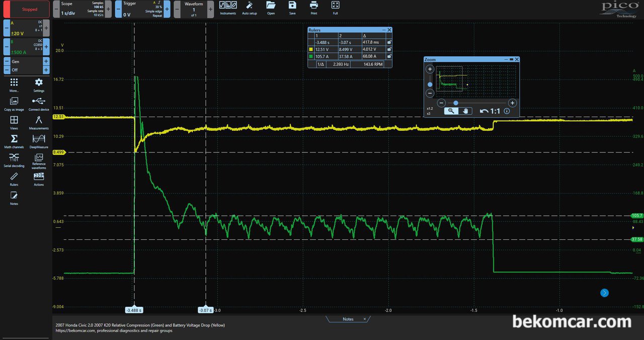Screen dimensions: 644x340
Task: Click plus on Off channel row
Action: click(x=46, y=70)
